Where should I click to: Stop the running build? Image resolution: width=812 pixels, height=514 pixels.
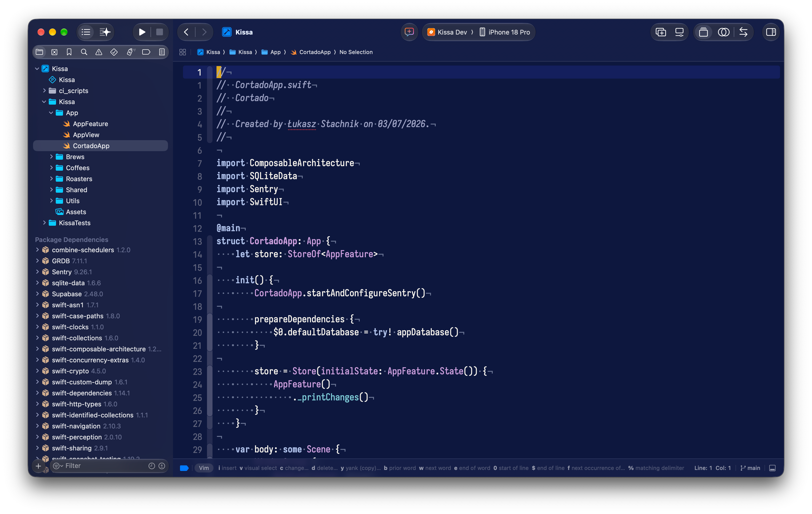click(159, 32)
